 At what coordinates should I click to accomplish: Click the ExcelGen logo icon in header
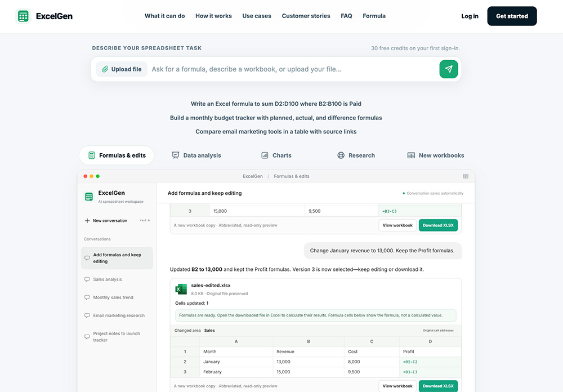pyautogui.click(x=23, y=16)
